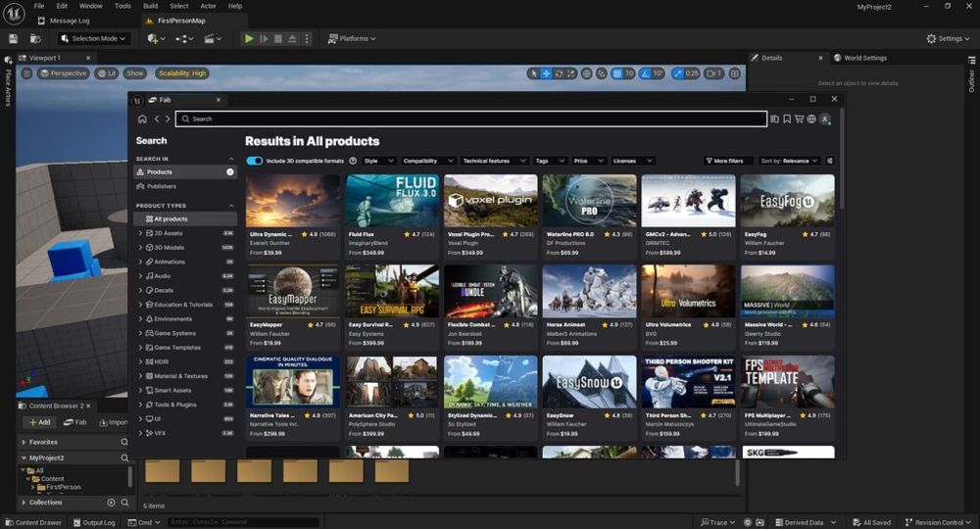Switch to the Details tab
The height and width of the screenshot is (529, 980).
click(x=771, y=58)
